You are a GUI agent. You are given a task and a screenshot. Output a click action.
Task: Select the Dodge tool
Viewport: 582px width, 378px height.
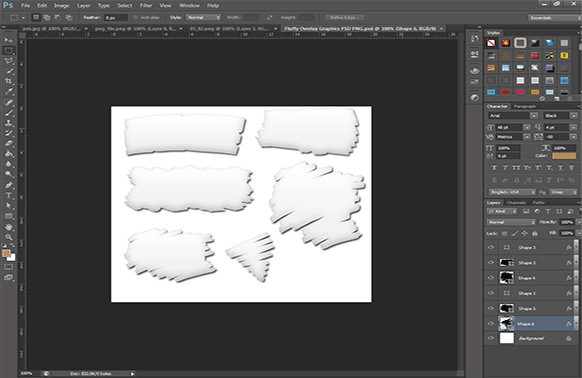coord(9,174)
